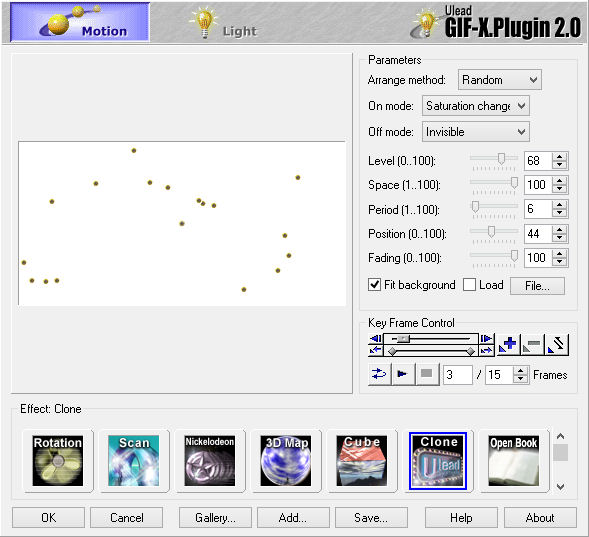Open the Gallery... dialog
Image resolution: width=589 pixels, height=537 pixels.
click(215, 518)
